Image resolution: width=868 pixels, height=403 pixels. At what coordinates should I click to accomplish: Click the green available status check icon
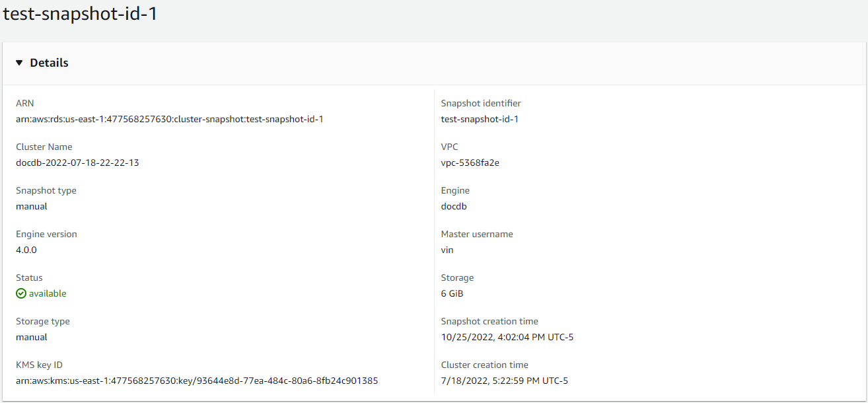[x=20, y=293]
